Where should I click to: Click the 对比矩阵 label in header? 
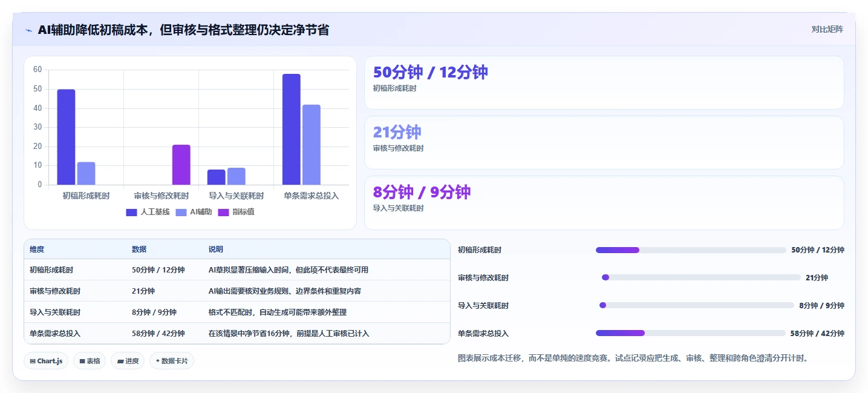click(x=827, y=29)
